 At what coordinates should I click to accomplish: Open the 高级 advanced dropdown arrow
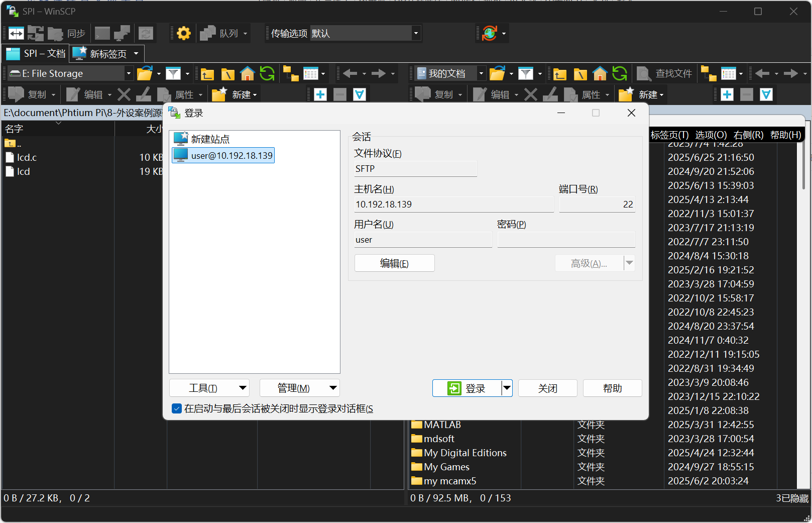coord(629,263)
